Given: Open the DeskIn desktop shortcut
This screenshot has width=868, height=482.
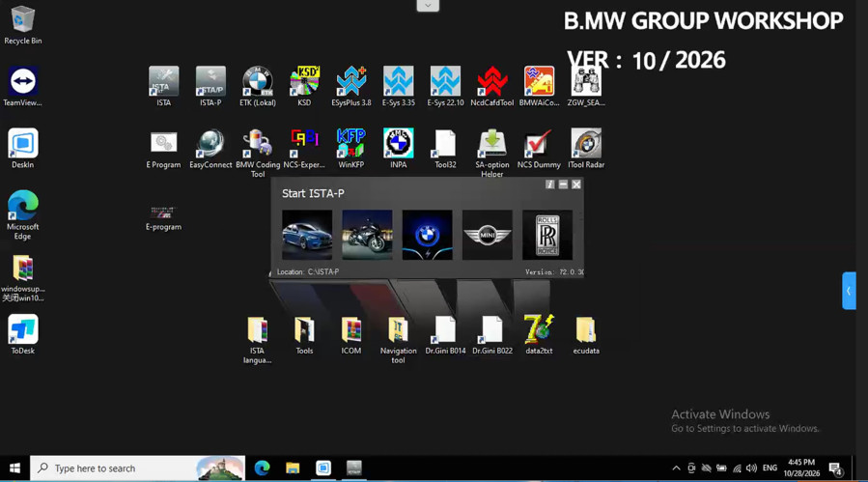Looking at the screenshot, I should pyautogui.click(x=23, y=143).
